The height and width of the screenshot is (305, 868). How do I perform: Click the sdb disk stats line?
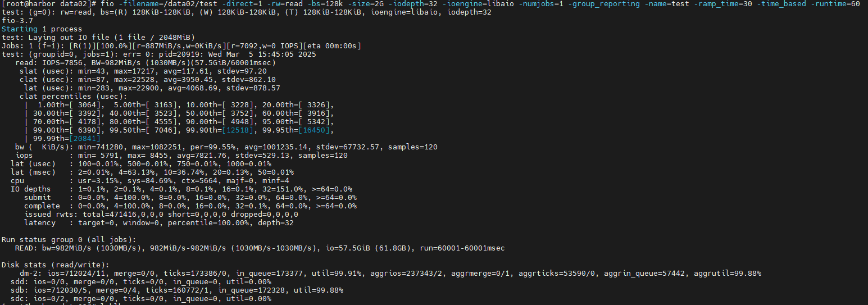tap(177, 290)
